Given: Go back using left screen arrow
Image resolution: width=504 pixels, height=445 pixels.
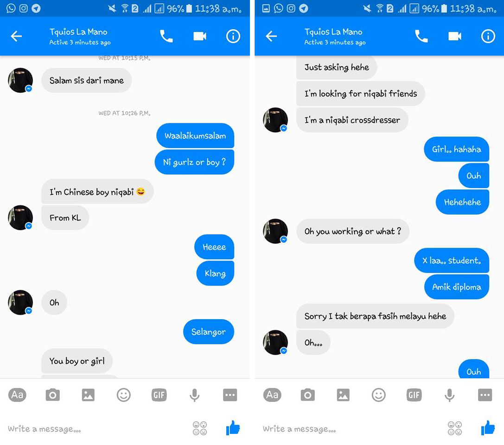Looking at the screenshot, I should coord(16,36).
